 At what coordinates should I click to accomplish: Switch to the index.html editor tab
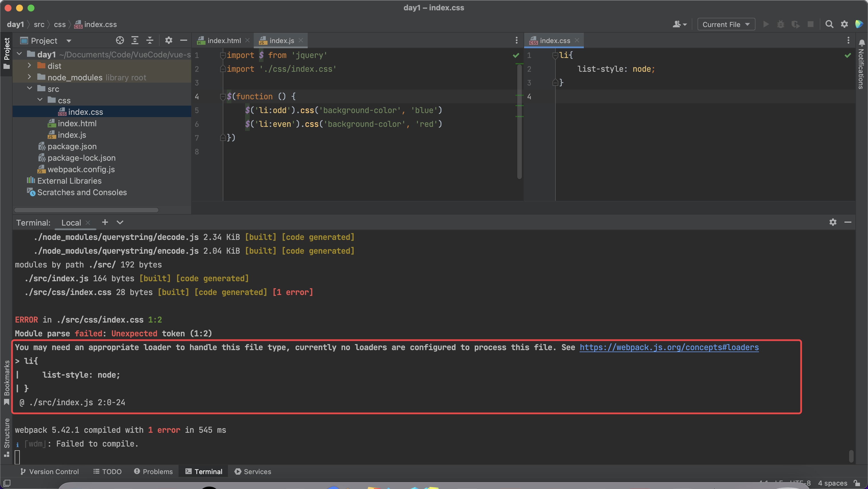coord(224,41)
